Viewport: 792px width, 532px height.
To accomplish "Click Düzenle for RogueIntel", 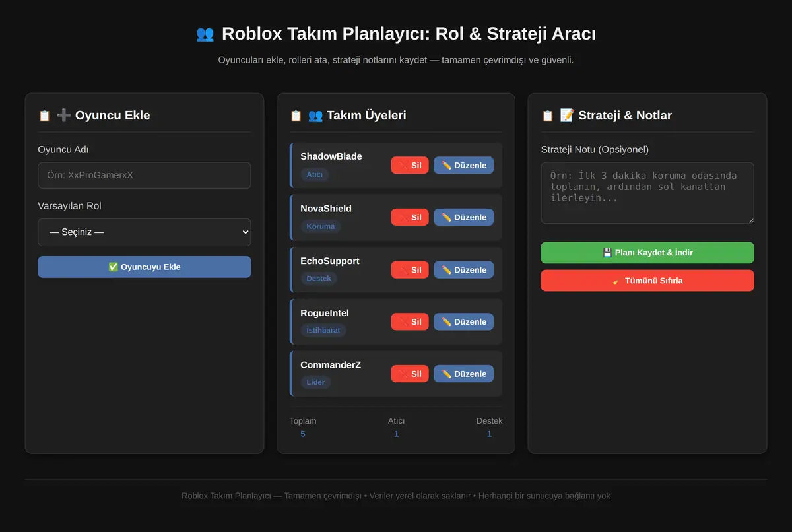I will coord(463,321).
